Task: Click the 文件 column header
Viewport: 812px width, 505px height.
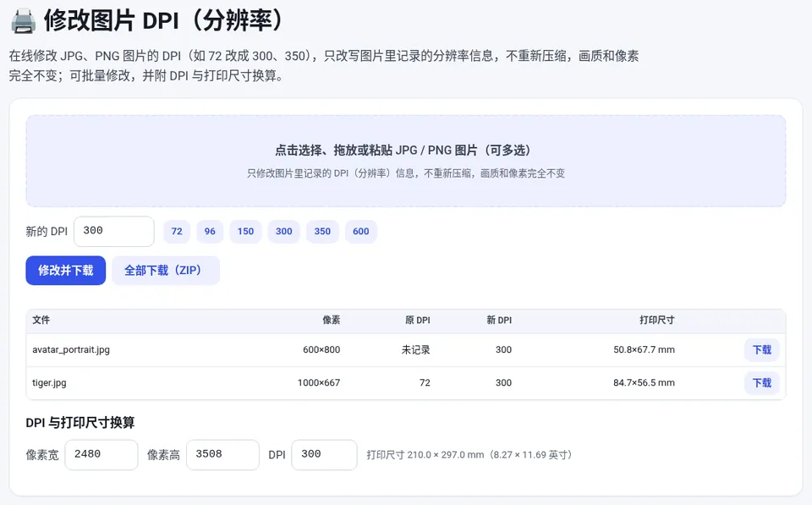Action: (41, 320)
